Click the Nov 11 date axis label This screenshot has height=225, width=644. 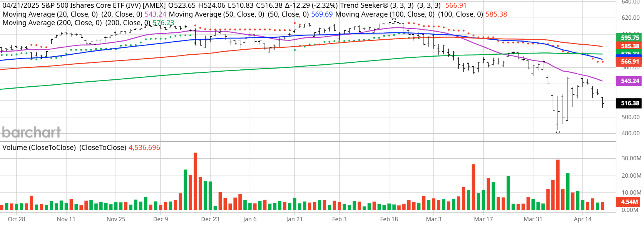point(66,219)
